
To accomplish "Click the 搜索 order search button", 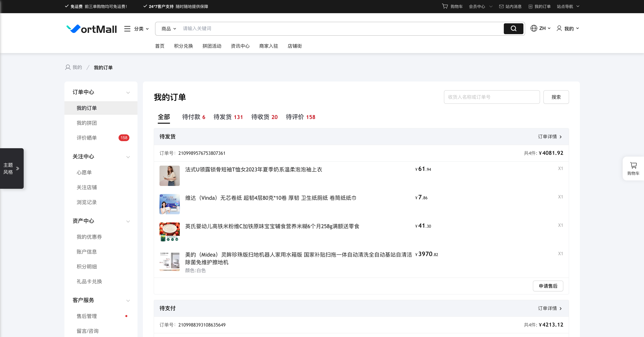I will pyautogui.click(x=556, y=97).
